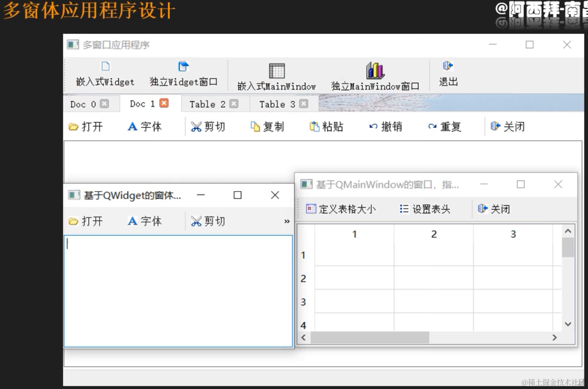Click the 嵌入式Widget toolbar icon

(105, 67)
